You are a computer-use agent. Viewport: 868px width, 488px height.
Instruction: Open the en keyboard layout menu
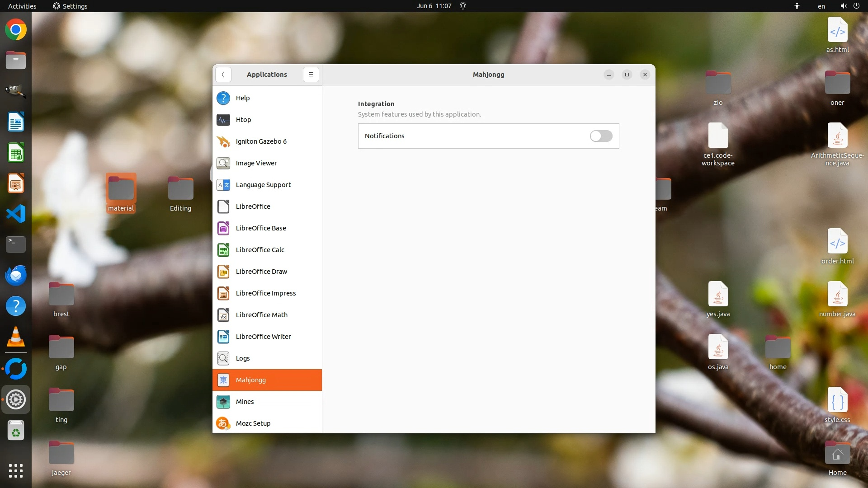click(x=821, y=6)
